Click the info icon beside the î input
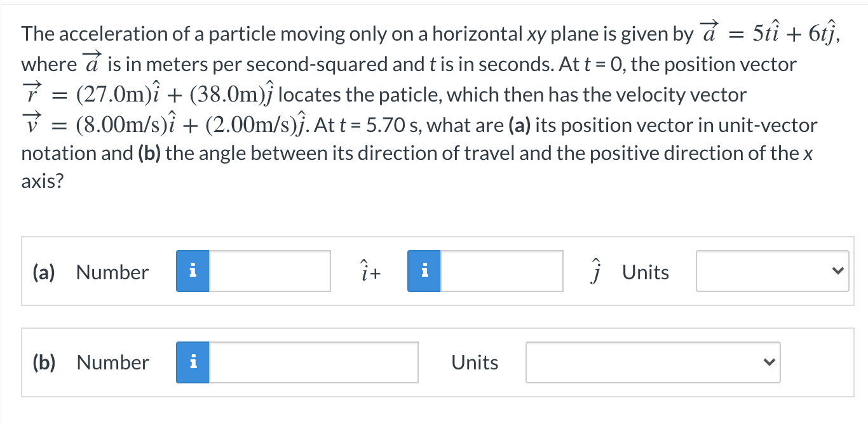This screenshot has width=868, height=424. [193, 271]
